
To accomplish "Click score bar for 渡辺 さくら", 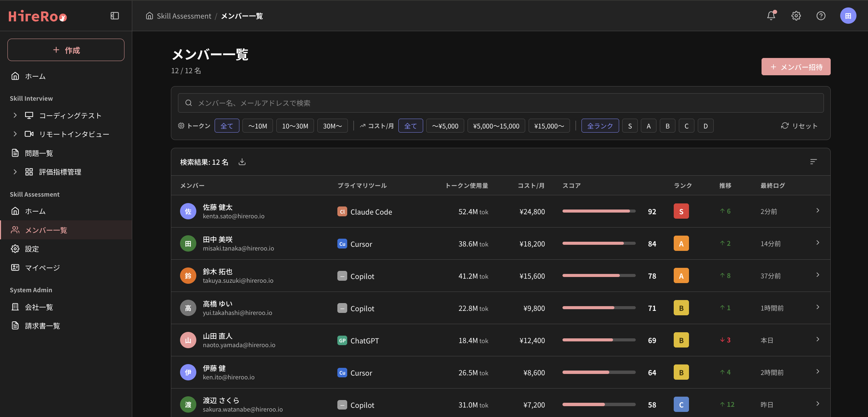I will point(599,404).
